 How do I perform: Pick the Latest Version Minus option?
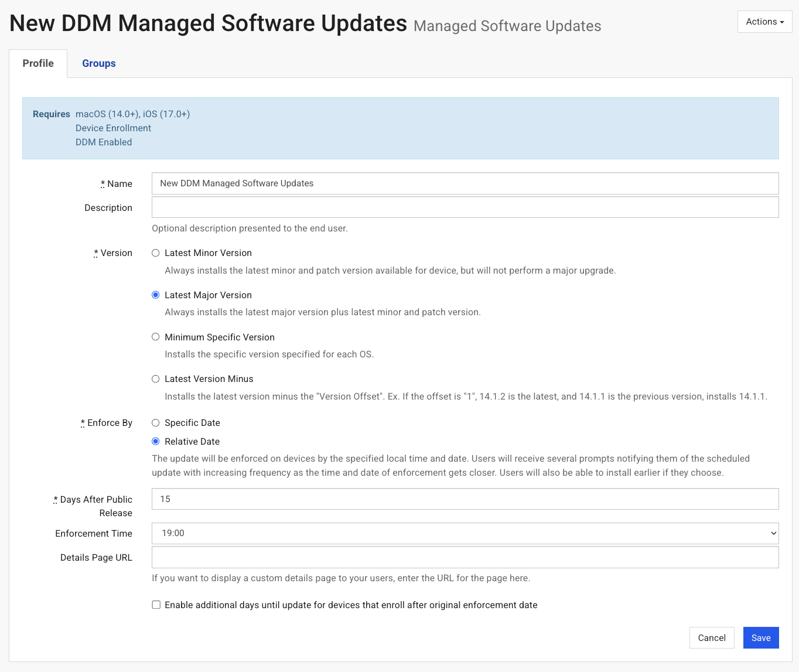coord(156,379)
